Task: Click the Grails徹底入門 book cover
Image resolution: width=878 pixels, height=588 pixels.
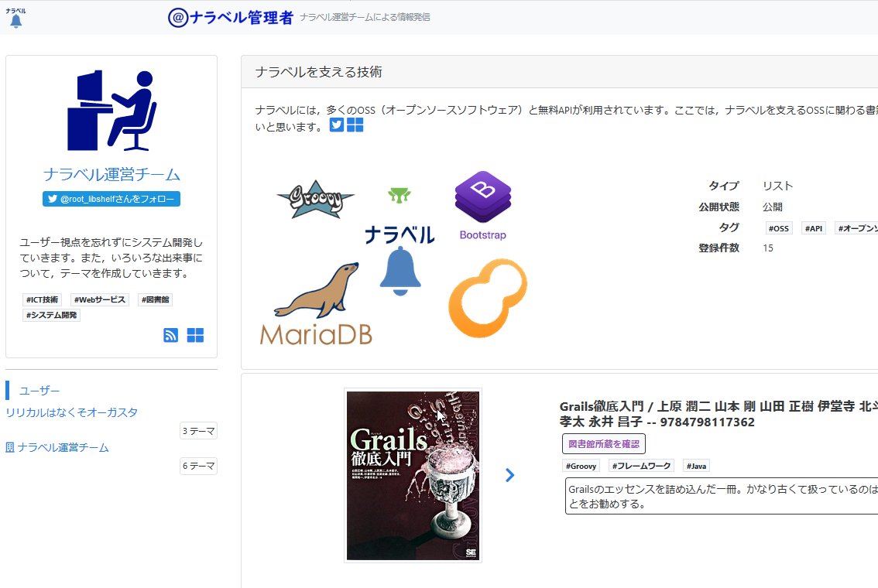Action: click(x=413, y=475)
